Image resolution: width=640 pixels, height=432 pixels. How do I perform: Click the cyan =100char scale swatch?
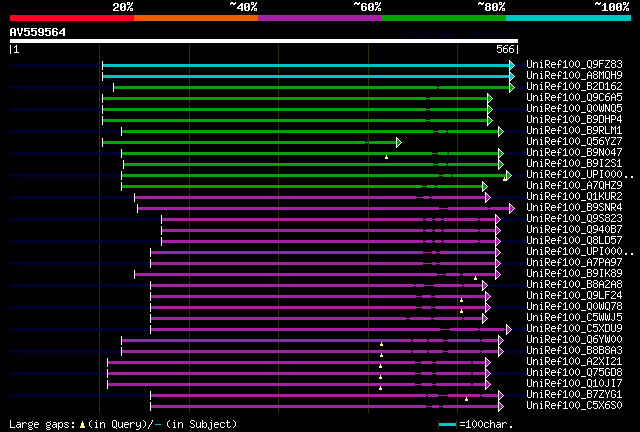pos(447,425)
